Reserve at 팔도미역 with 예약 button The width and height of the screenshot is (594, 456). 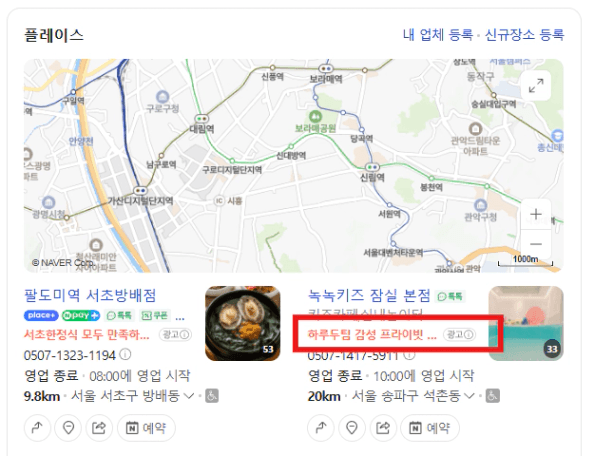pyautogui.click(x=146, y=428)
